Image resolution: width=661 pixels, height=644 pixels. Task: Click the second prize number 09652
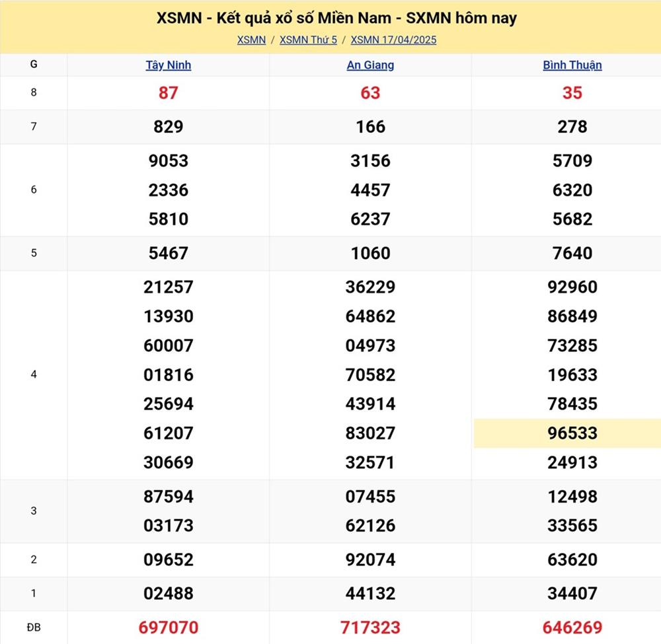click(x=169, y=559)
